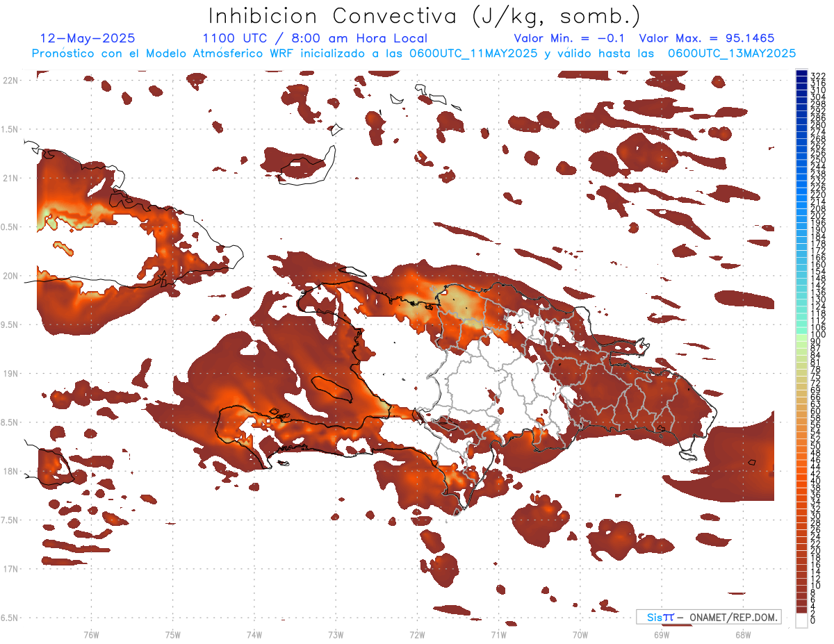Click the WRF forecast description line

(414, 53)
